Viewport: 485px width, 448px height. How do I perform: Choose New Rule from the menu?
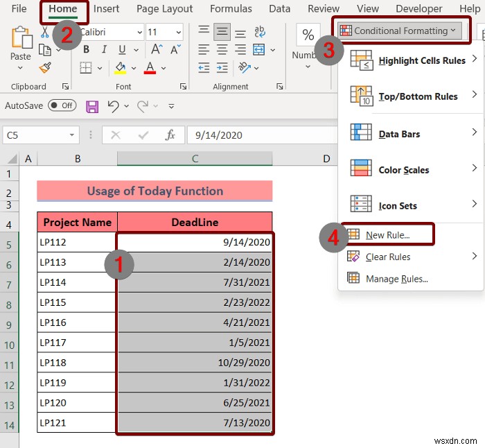pyautogui.click(x=388, y=234)
